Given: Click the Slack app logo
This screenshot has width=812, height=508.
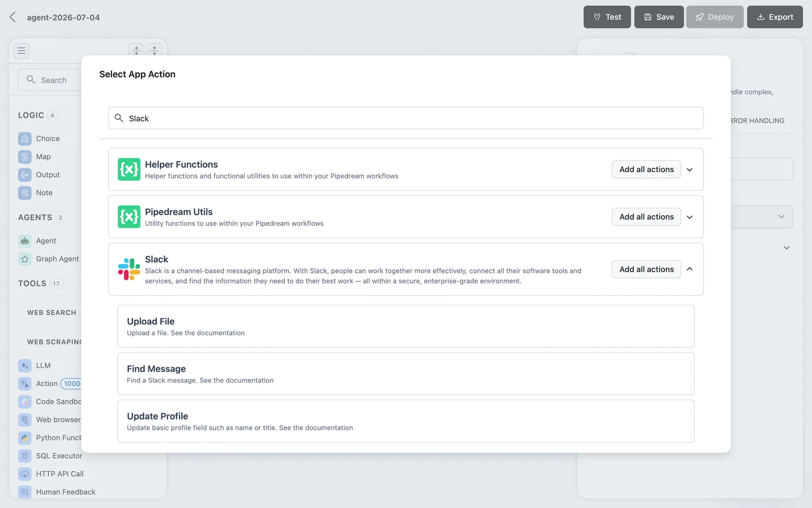Looking at the screenshot, I should 129,269.
